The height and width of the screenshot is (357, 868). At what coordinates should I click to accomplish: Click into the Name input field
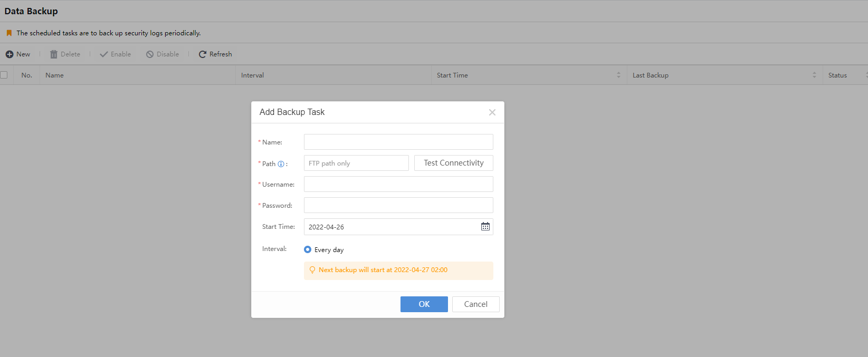[398, 142]
